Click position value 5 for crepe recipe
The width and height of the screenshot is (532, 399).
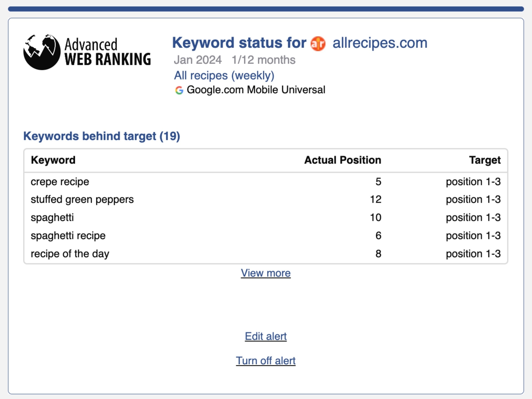(378, 182)
